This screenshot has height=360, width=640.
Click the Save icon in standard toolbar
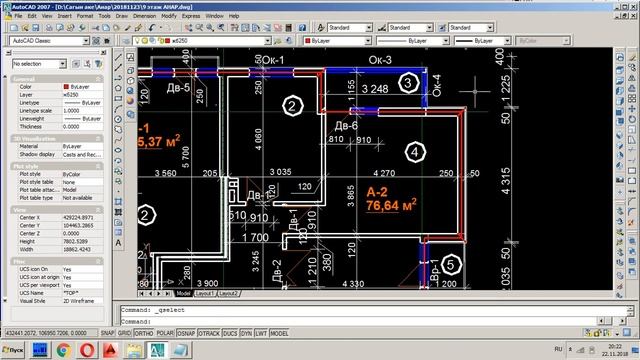[36, 28]
